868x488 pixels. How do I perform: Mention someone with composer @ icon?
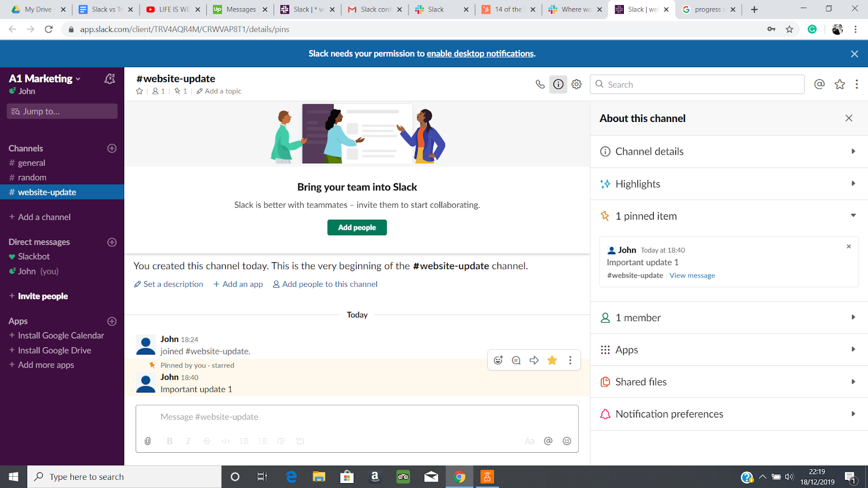(x=548, y=441)
